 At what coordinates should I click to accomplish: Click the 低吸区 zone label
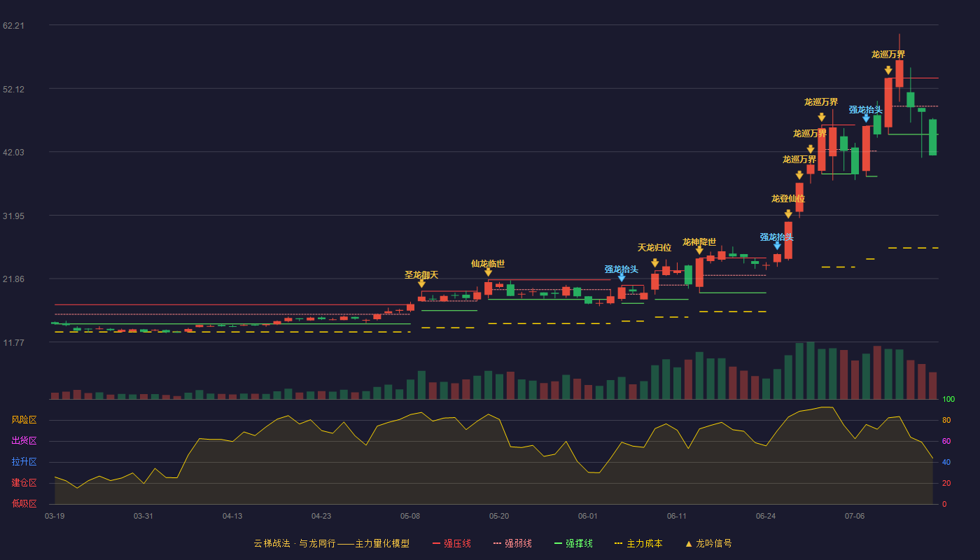24,503
